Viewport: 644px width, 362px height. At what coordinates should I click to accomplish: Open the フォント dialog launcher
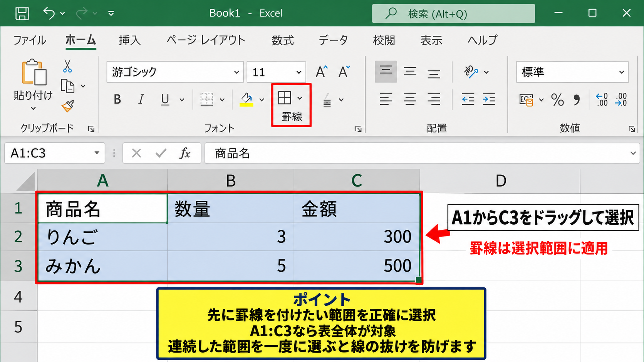tap(358, 129)
